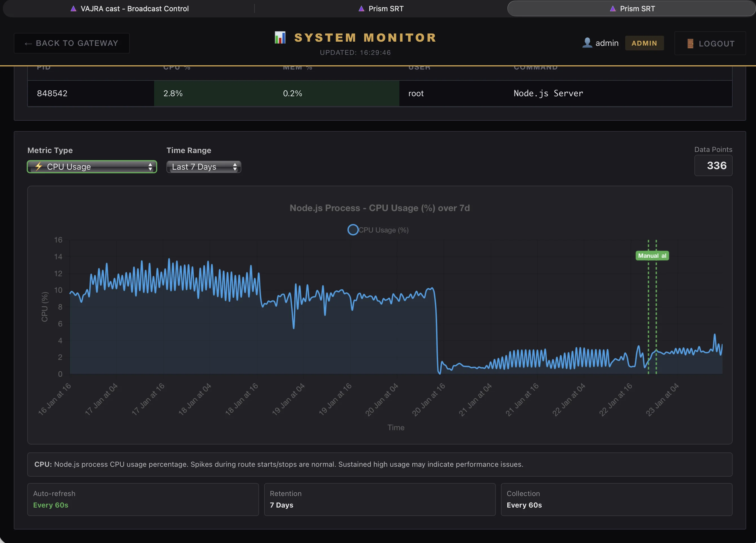Viewport: 756px width, 543px height.
Task: Open the Time Range dropdown
Action: pos(203,167)
